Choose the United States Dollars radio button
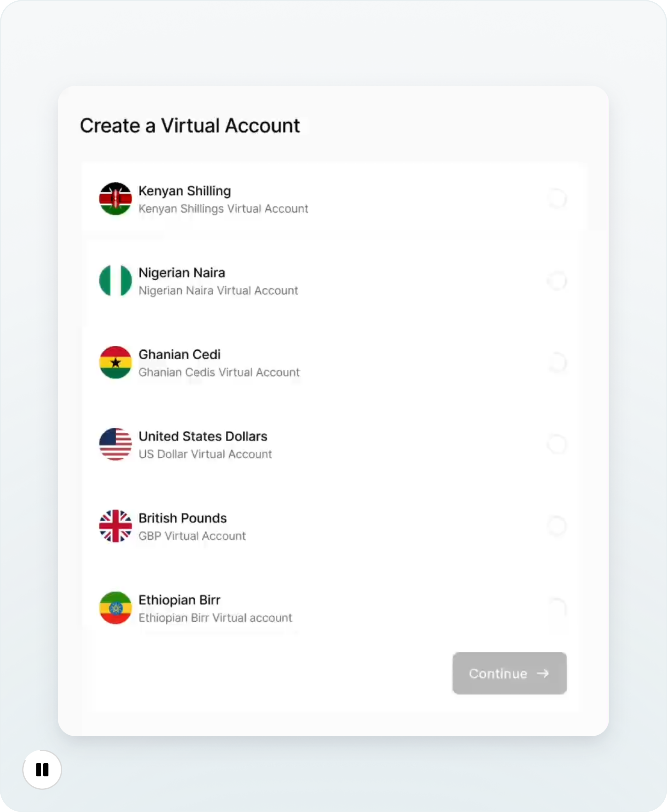 tap(557, 444)
